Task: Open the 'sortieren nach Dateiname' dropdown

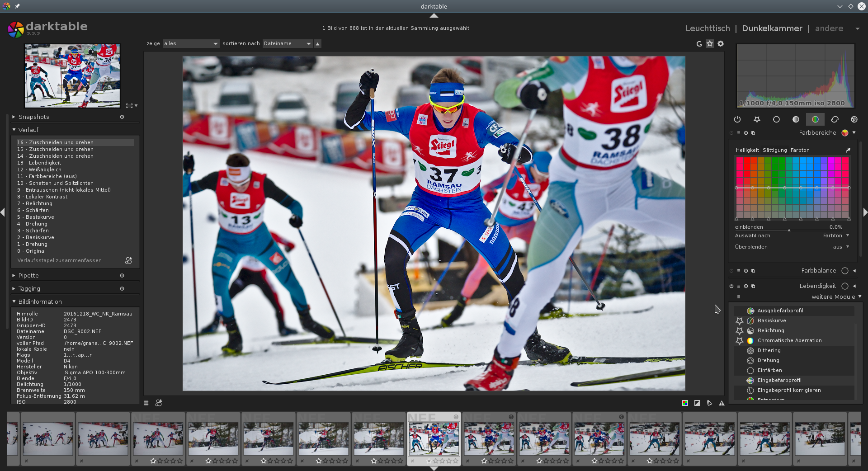Action: pyautogui.click(x=288, y=44)
